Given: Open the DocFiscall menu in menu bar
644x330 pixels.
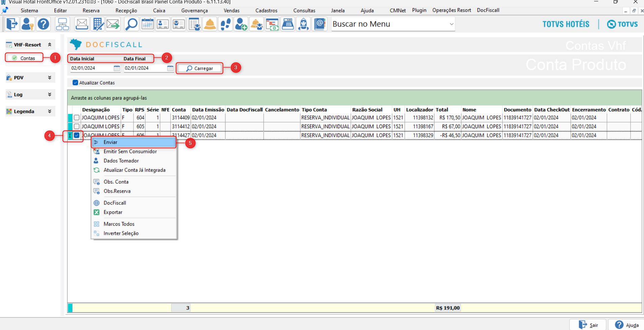Looking at the screenshot, I should pos(488,10).
